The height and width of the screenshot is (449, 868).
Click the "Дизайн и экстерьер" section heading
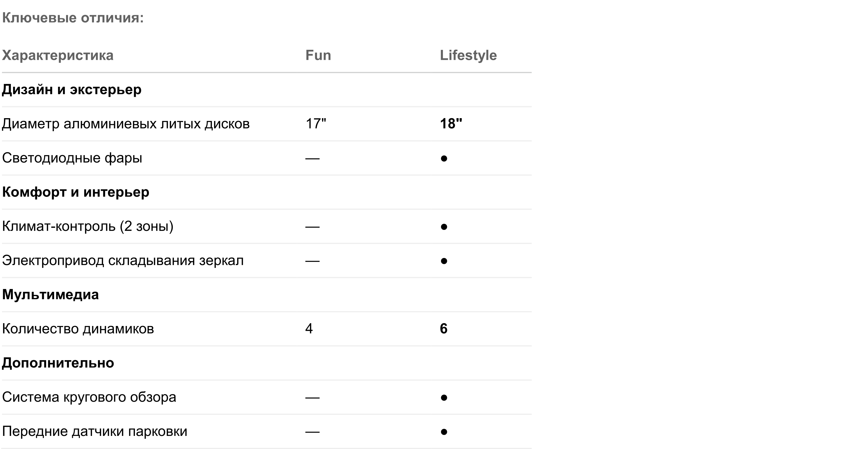pyautogui.click(x=72, y=90)
